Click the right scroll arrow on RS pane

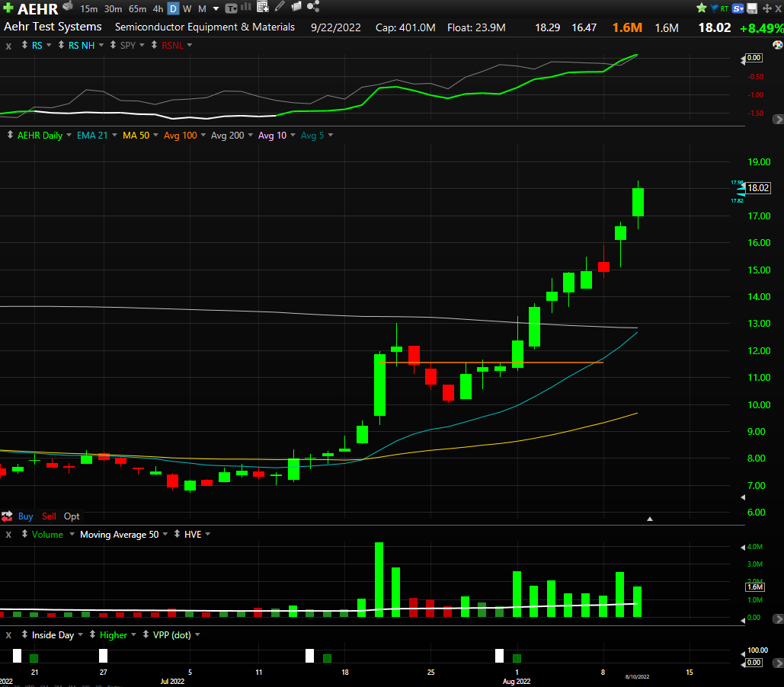778,120
